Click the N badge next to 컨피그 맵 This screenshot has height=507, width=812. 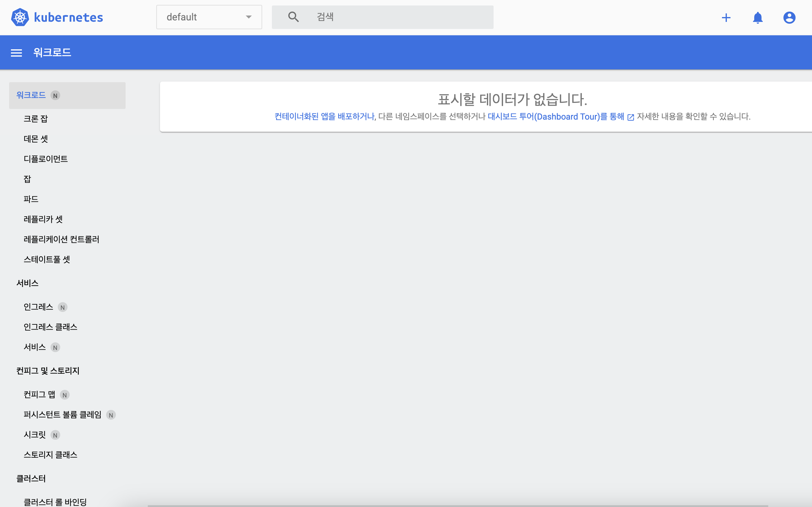point(65,395)
